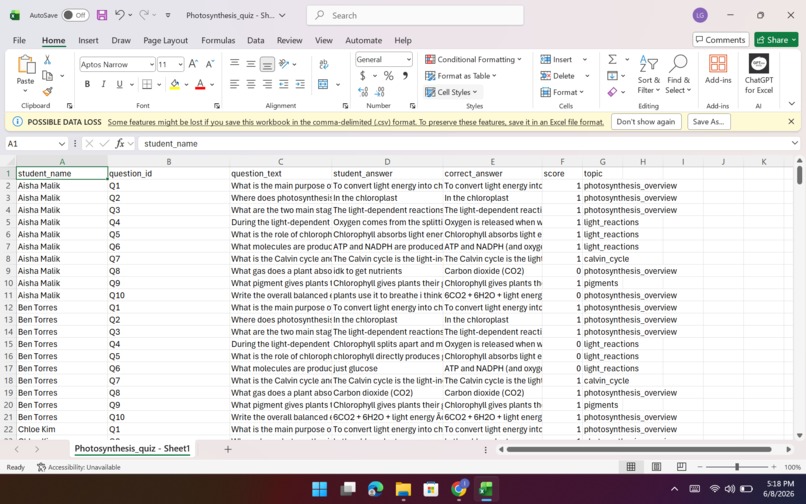Viewport: 806px width, 504px height.
Task: Toggle Bold formatting
Action: tap(87, 84)
